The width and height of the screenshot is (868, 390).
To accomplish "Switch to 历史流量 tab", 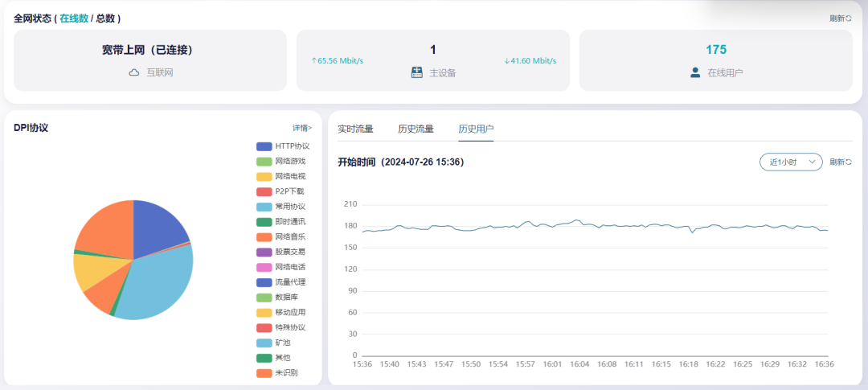I will coord(416,129).
